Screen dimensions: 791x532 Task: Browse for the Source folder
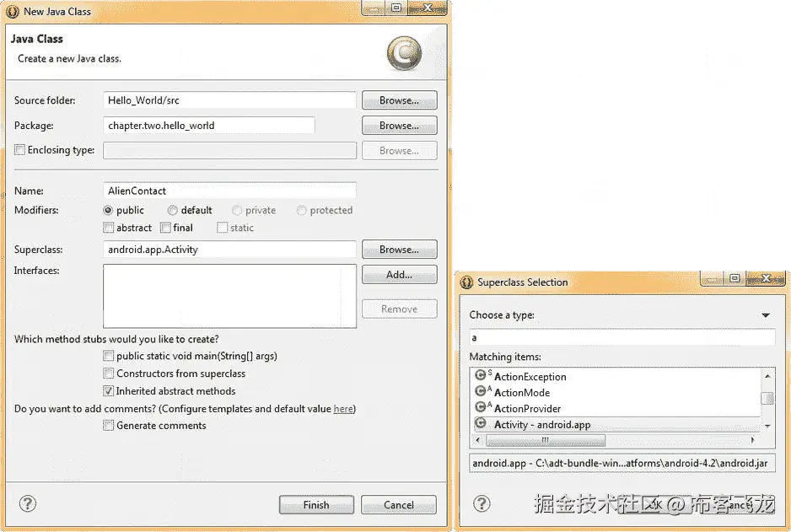(x=400, y=100)
